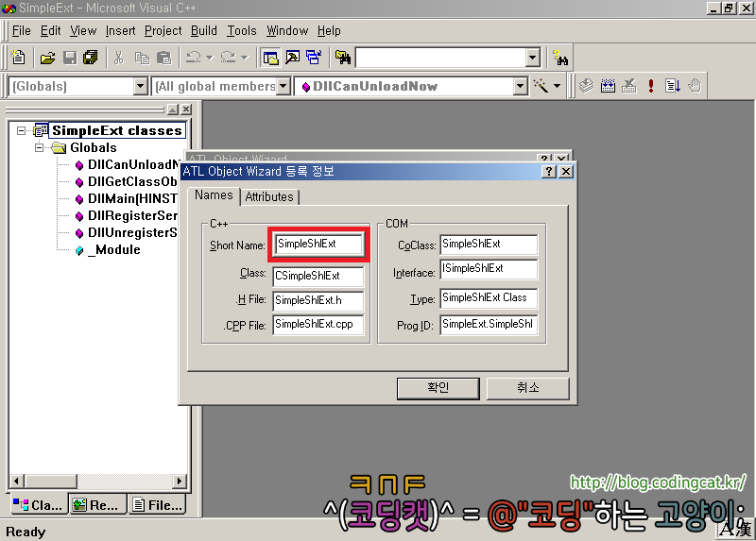Click the Redo arrow icon

[x=228, y=58]
